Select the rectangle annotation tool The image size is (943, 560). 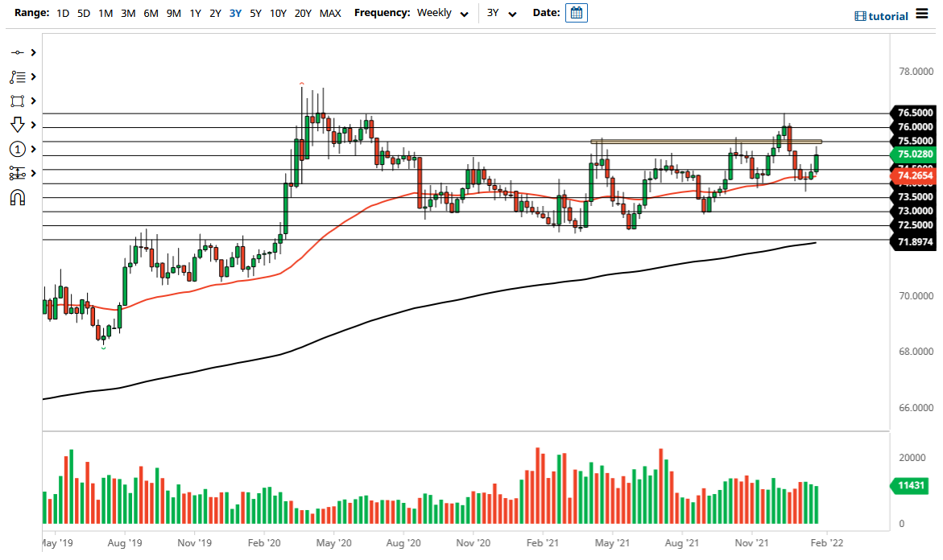18,101
